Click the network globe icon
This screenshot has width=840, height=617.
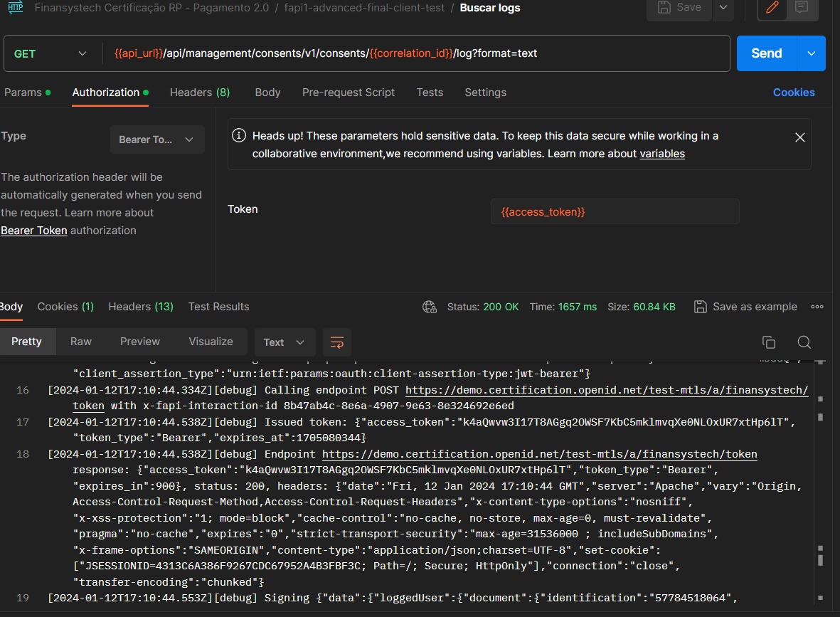(429, 307)
